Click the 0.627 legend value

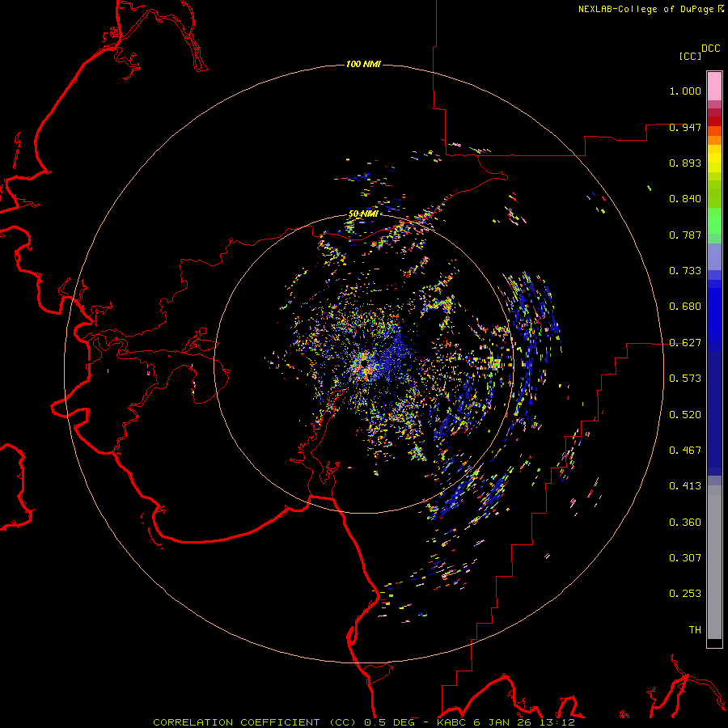tap(685, 343)
